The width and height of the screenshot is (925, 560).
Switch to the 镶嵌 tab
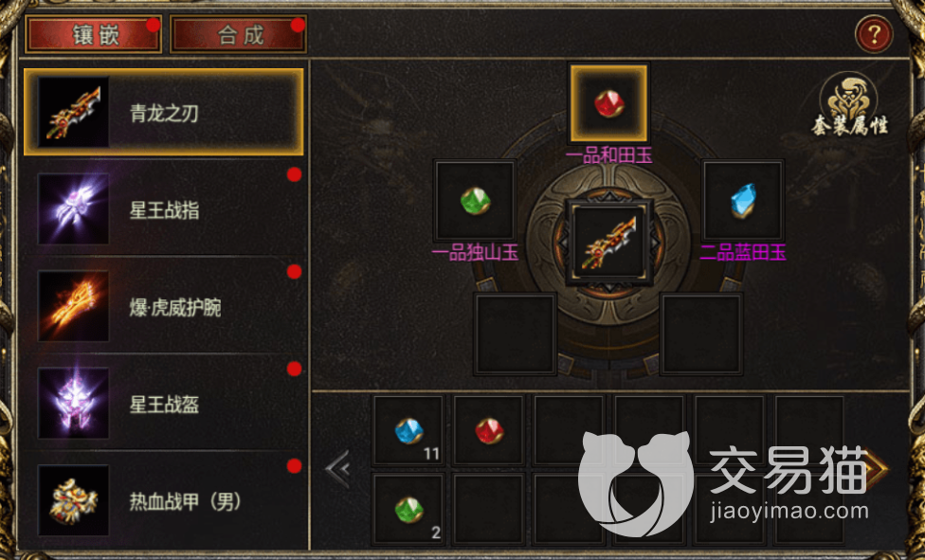[x=93, y=34]
